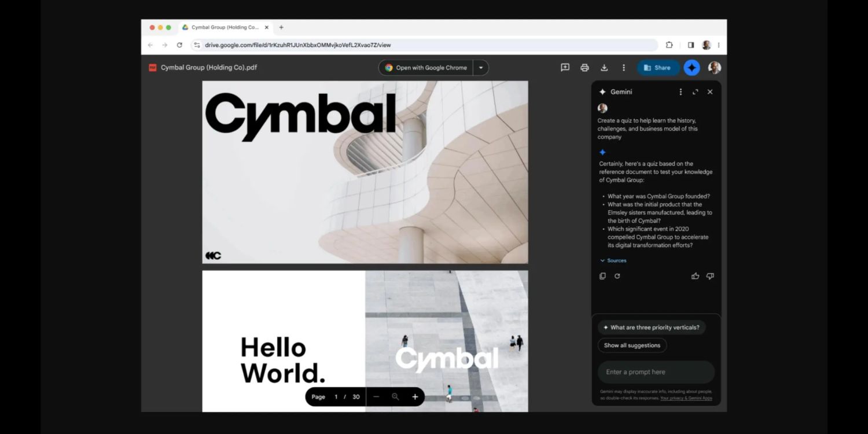
Task: Zoom in on the PDF page
Action: (x=415, y=397)
